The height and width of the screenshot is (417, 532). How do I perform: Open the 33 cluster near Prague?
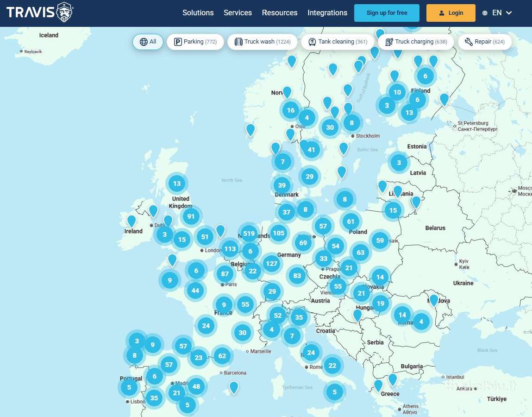click(323, 259)
